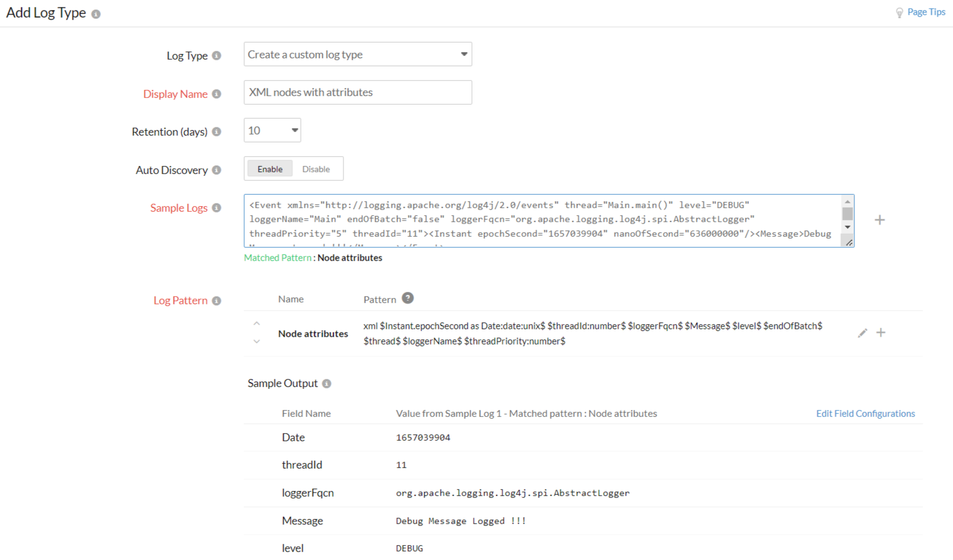This screenshot has height=560, width=953.
Task: Open the Retention days dropdown
Action: pyautogui.click(x=272, y=130)
